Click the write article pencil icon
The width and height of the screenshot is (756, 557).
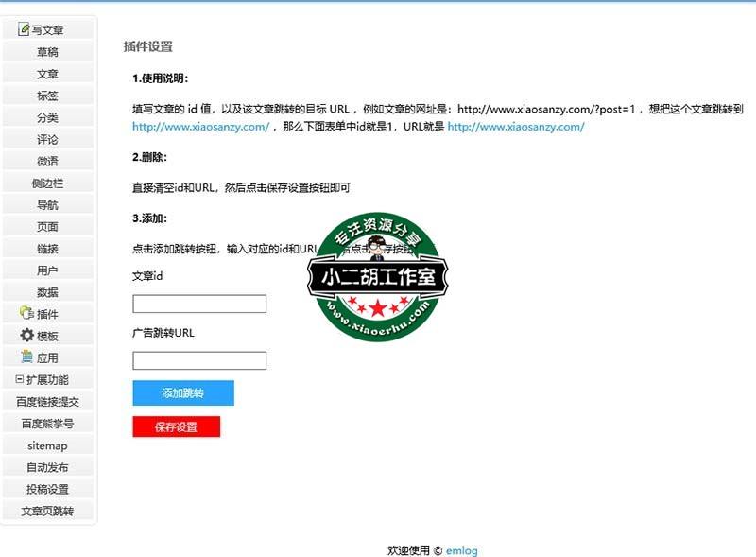tap(24, 29)
